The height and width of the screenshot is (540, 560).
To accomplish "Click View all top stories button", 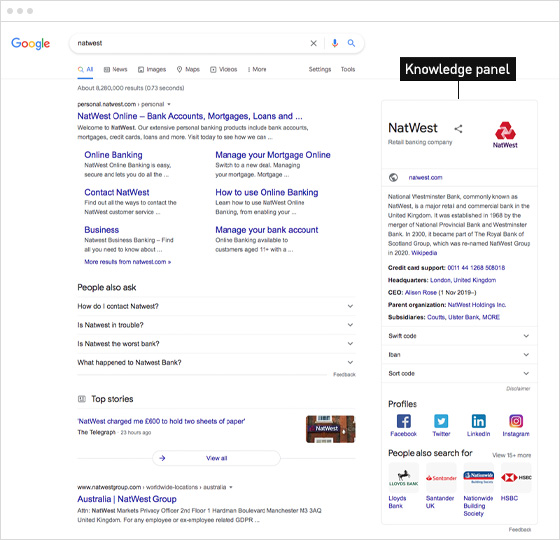I will pyautogui.click(x=216, y=458).
